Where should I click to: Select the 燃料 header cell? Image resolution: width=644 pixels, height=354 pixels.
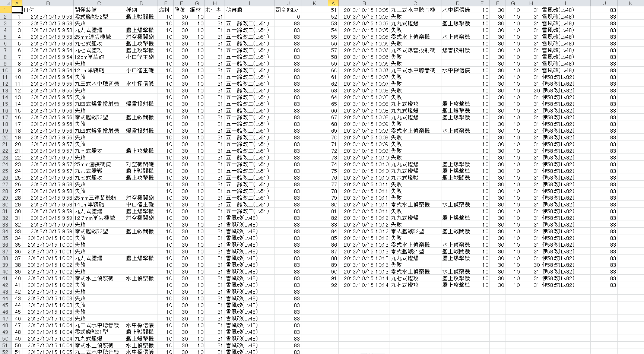[166, 10]
